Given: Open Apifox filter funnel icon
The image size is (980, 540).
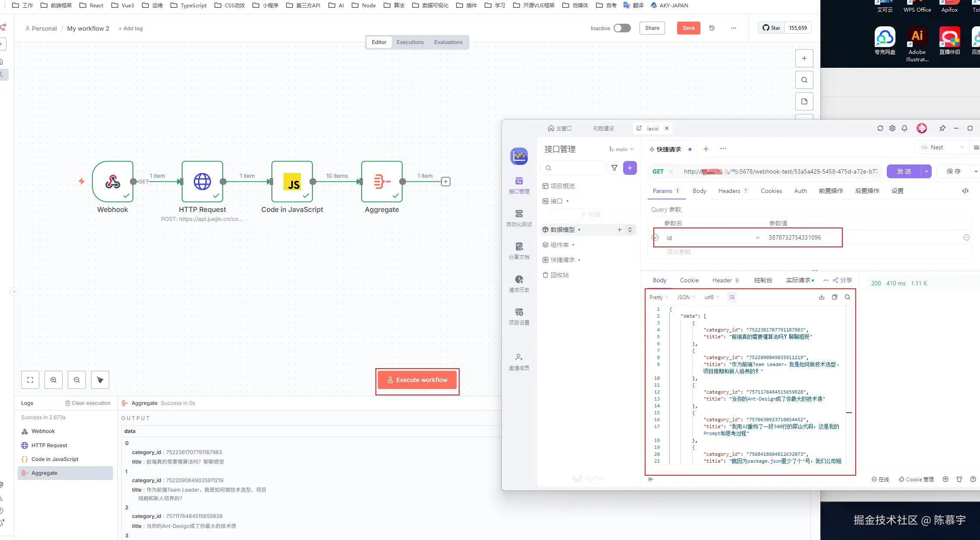Looking at the screenshot, I should (x=614, y=168).
